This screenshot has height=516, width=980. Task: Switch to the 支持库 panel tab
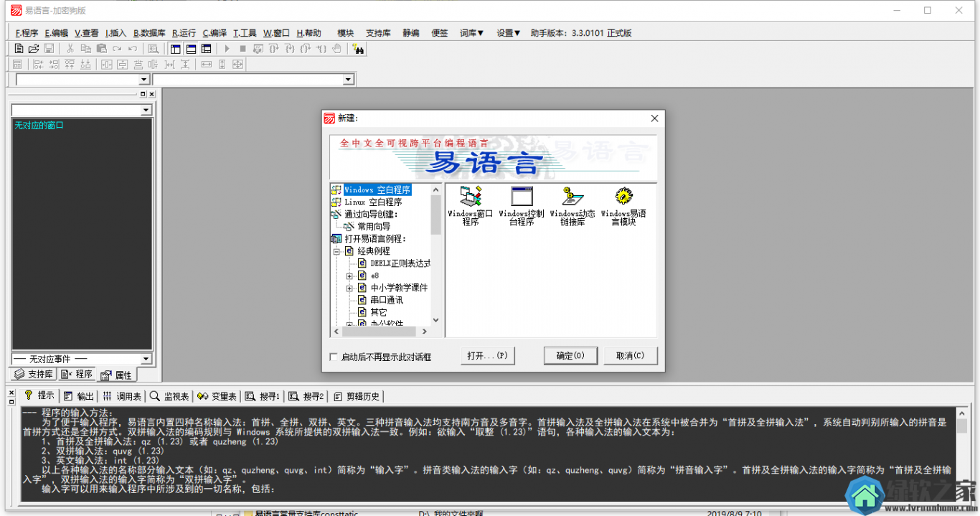pyautogui.click(x=34, y=375)
